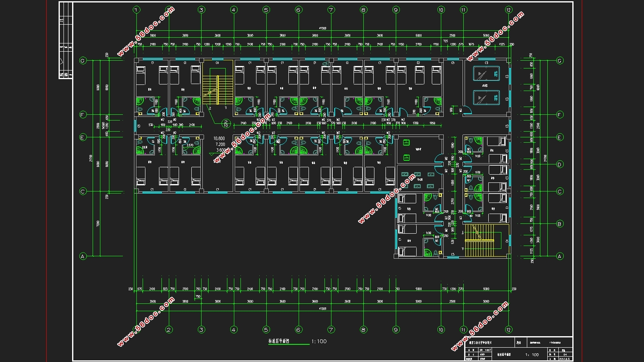Viewport: 644px width, 362px height.
Task: Click the 1:100 scale next to underlined title
Action: 319,341
